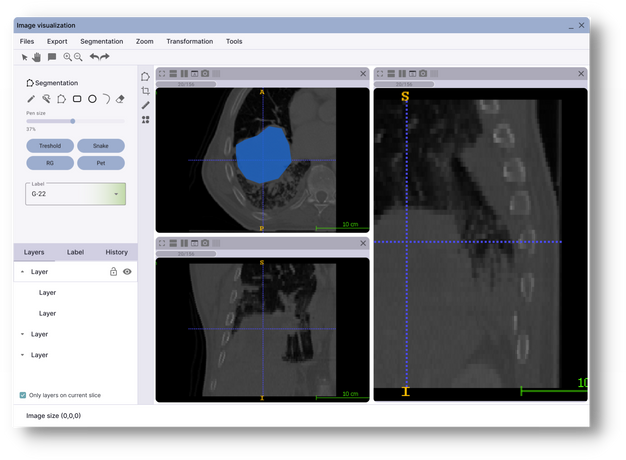The width and height of the screenshot is (626, 460).
Task: Open the Segmentation menu
Action: (x=101, y=41)
